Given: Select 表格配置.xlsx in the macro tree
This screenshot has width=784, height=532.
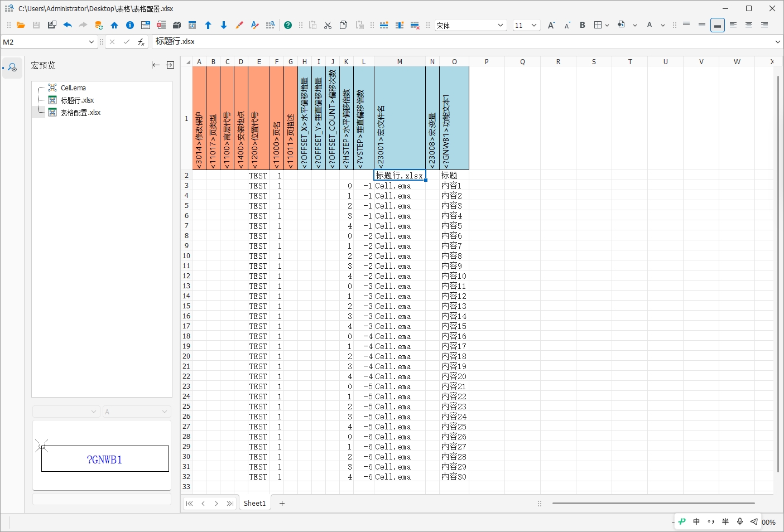Looking at the screenshot, I should pyautogui.click(x=80, y=113).
